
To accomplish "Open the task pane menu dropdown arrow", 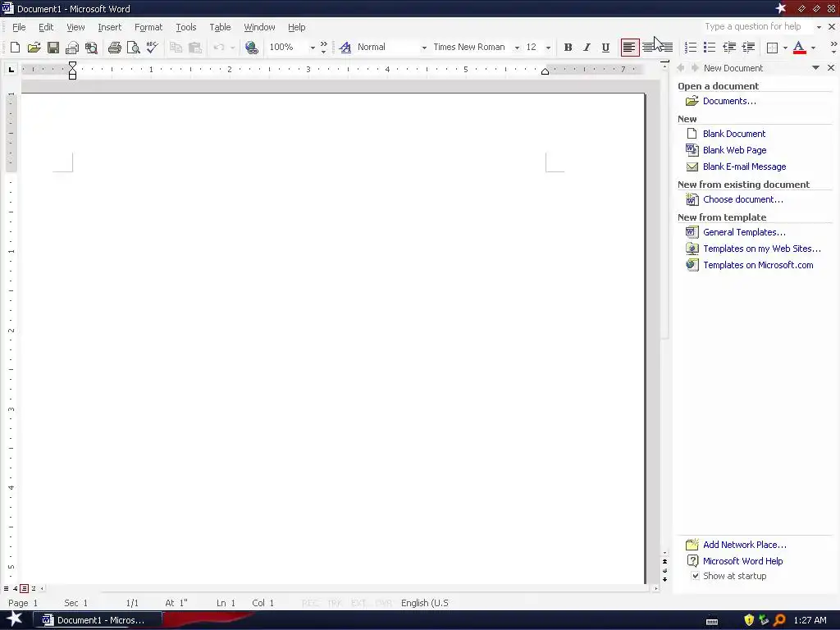I will (815, 67).
